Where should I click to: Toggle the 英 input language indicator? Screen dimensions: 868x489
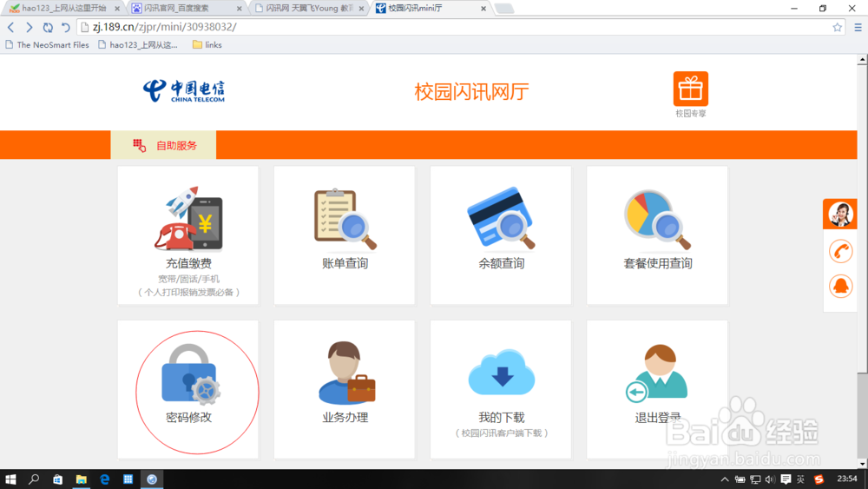click(x=800, y=479)
